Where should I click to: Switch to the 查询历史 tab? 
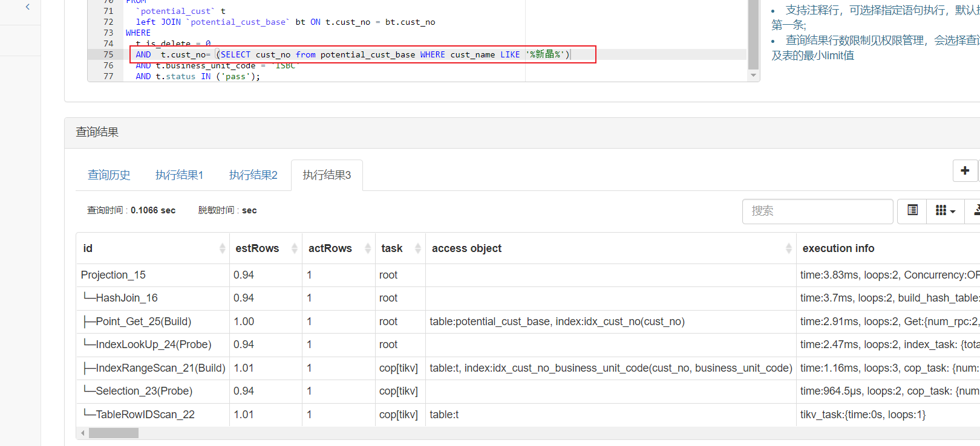coord(109,175)
